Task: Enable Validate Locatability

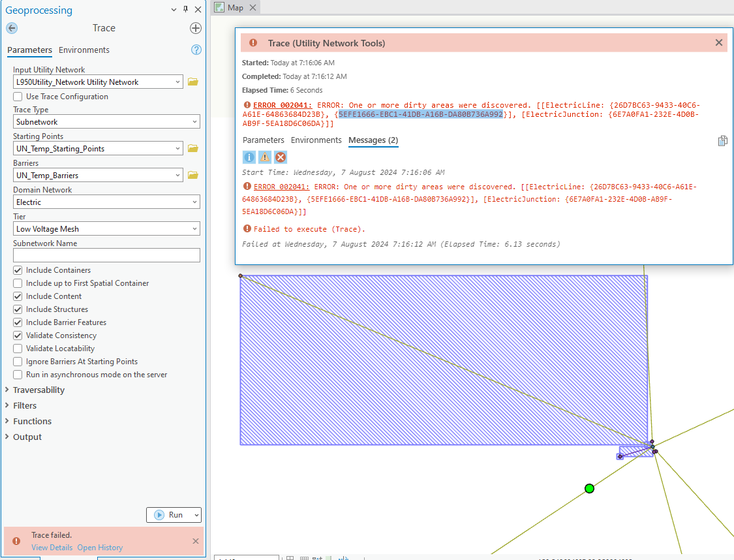Action: [x=18, y=348]
